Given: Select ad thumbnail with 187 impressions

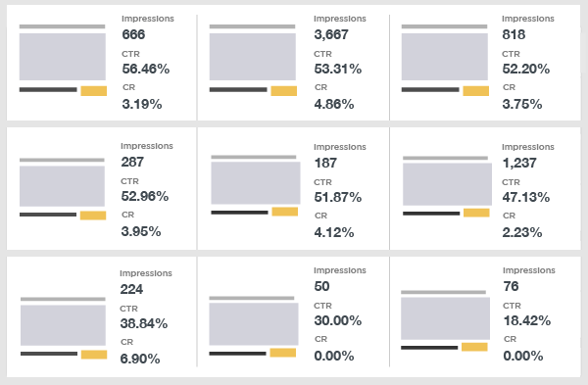Looking at the screenshot, I should point(256,183).
